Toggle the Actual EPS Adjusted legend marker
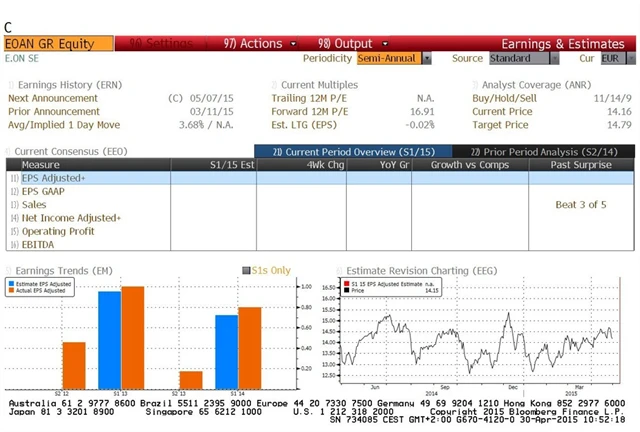The height and width of the screenshot is (432, 640). (11, 290)
